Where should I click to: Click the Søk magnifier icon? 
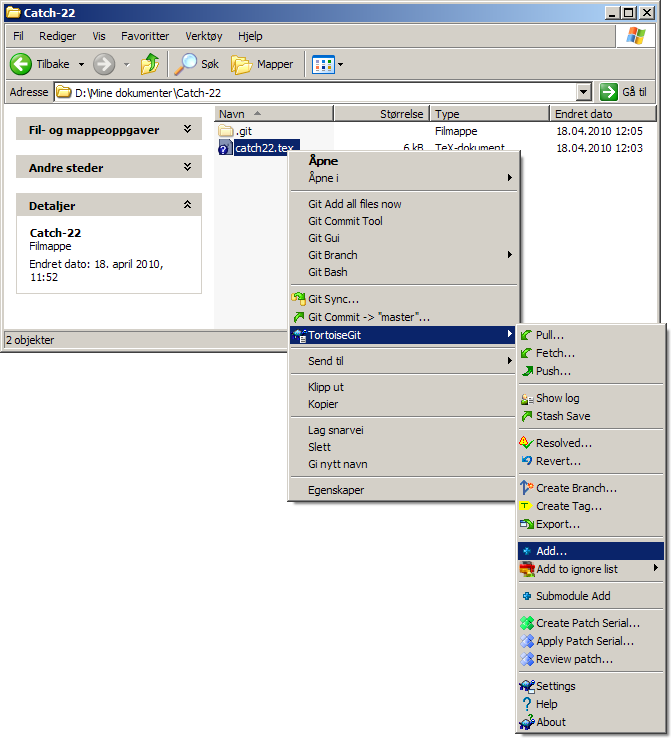pyautogui.click(x=185, y=64)
